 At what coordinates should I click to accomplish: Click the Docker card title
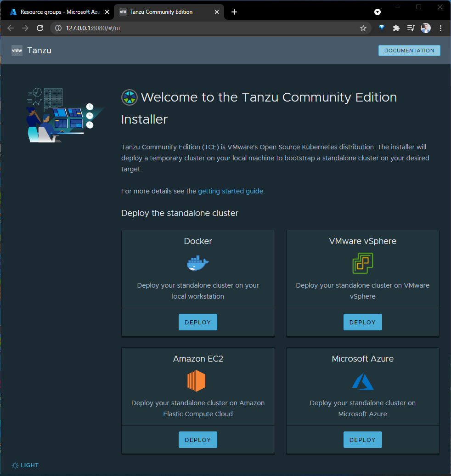198,241
